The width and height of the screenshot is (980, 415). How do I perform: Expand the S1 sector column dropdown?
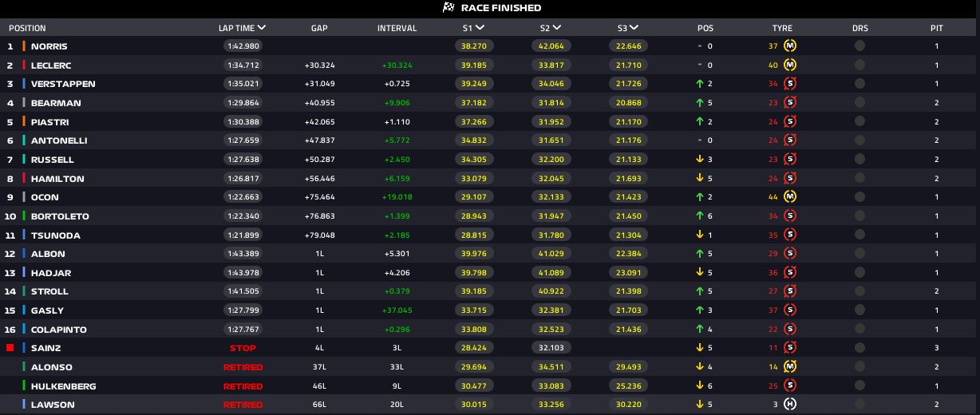(480, 28)
